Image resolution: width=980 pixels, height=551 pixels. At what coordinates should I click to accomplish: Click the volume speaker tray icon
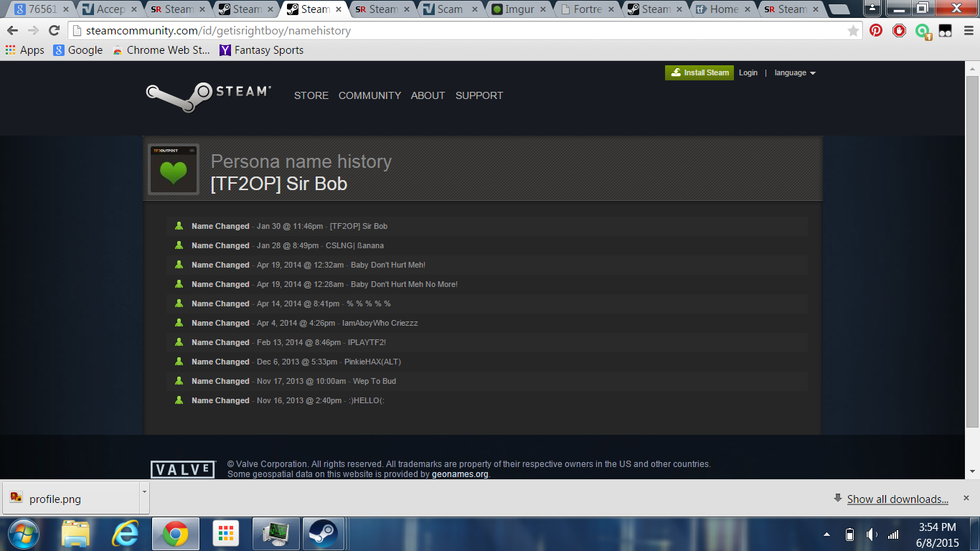(872, 534)
